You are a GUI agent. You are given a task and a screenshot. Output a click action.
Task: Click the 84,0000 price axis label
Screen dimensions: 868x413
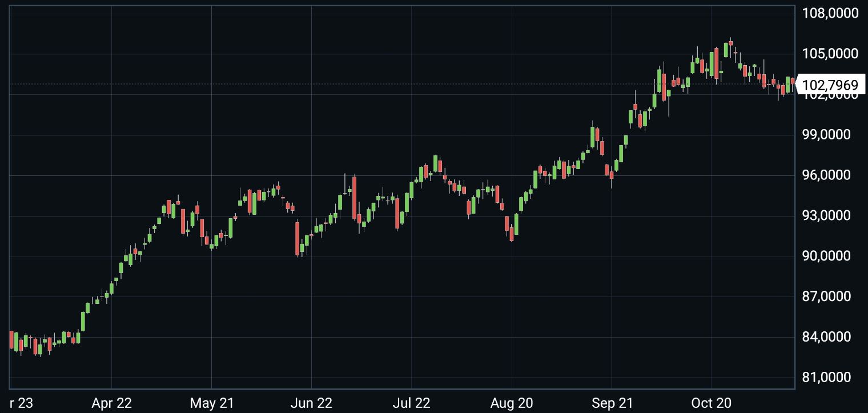click(x=830, y=337)
